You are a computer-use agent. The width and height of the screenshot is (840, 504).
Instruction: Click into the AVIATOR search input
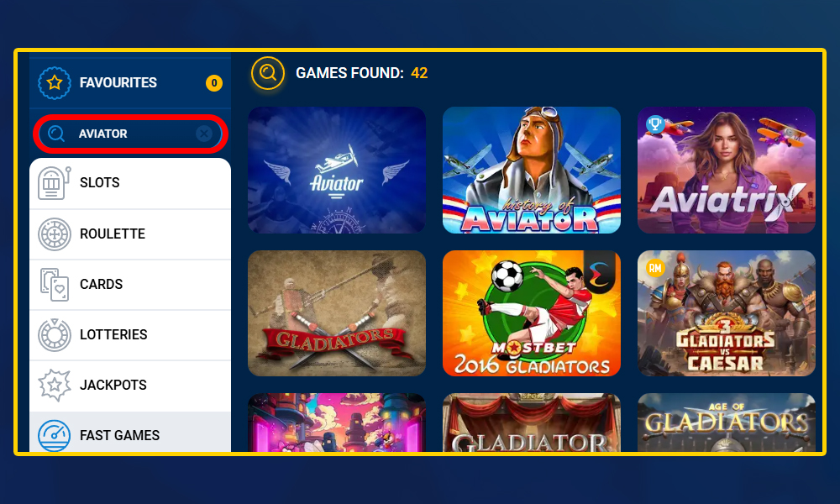point(130,134)
